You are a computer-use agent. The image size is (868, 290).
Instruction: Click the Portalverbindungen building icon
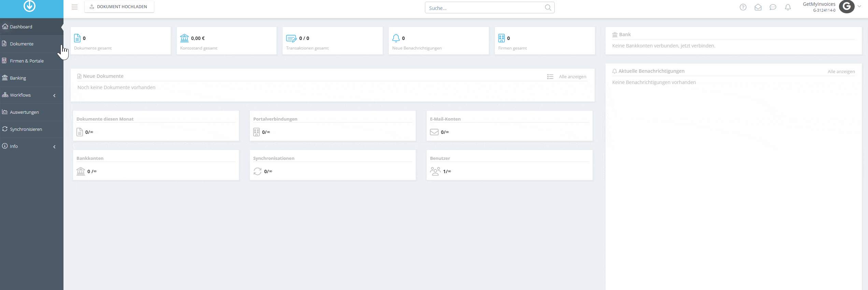[x=256, y=132]
